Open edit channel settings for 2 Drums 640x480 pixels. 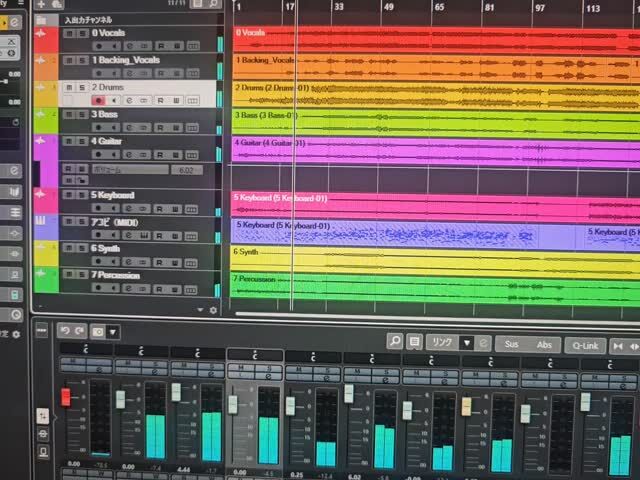coord(129,100)
